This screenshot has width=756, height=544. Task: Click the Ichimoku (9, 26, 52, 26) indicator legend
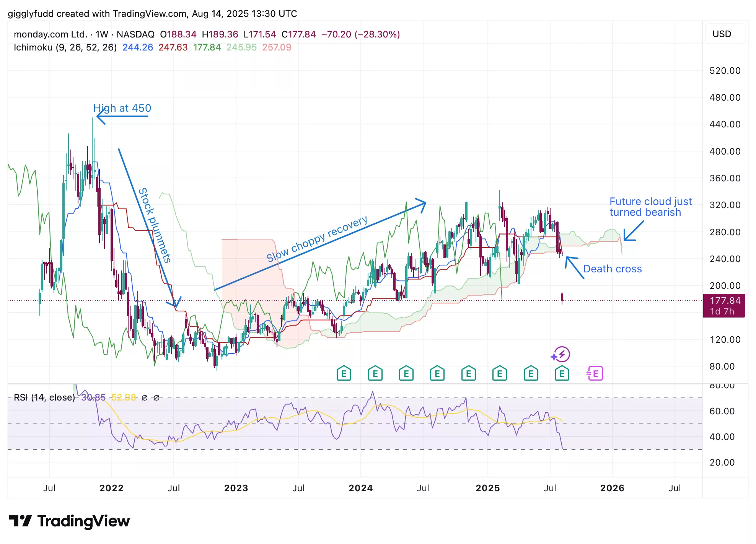(65, 47)
